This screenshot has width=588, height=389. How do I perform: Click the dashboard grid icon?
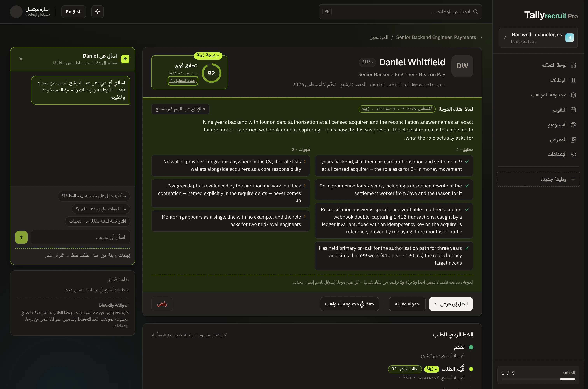coord(573,65)
